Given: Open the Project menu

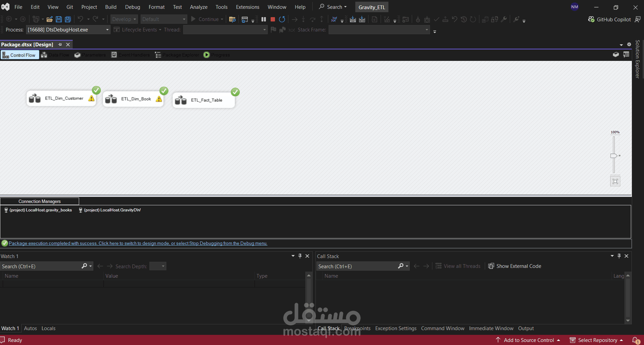Looking at the screenshot, I should (89, 7).
